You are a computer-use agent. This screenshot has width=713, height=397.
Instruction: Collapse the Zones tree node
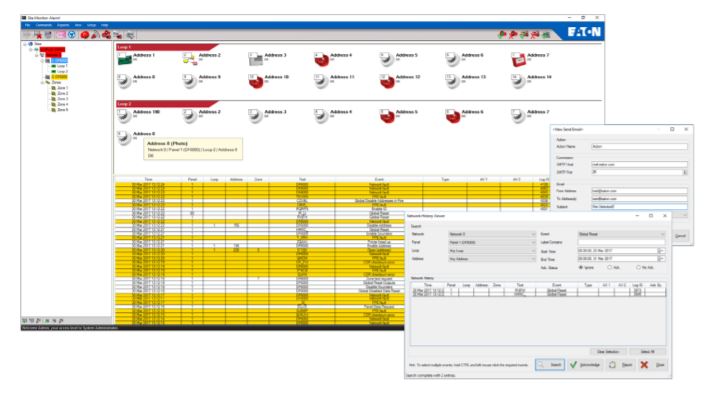42,82
